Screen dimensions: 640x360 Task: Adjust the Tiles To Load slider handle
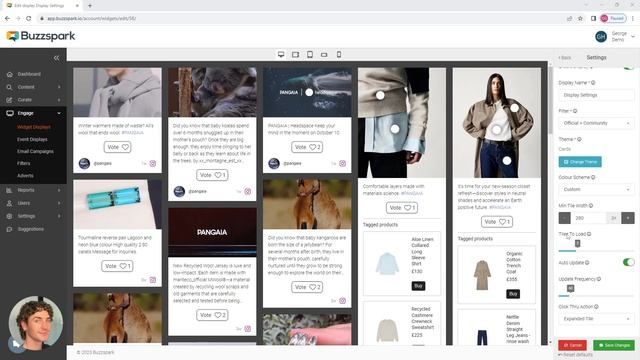tap(577, 244)
